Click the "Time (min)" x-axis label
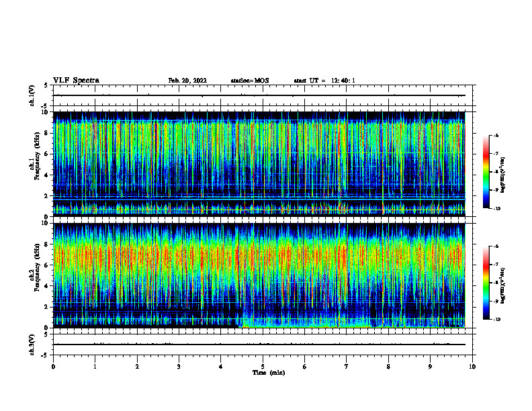This screenshot has height=411, width=532. (269, 373)
